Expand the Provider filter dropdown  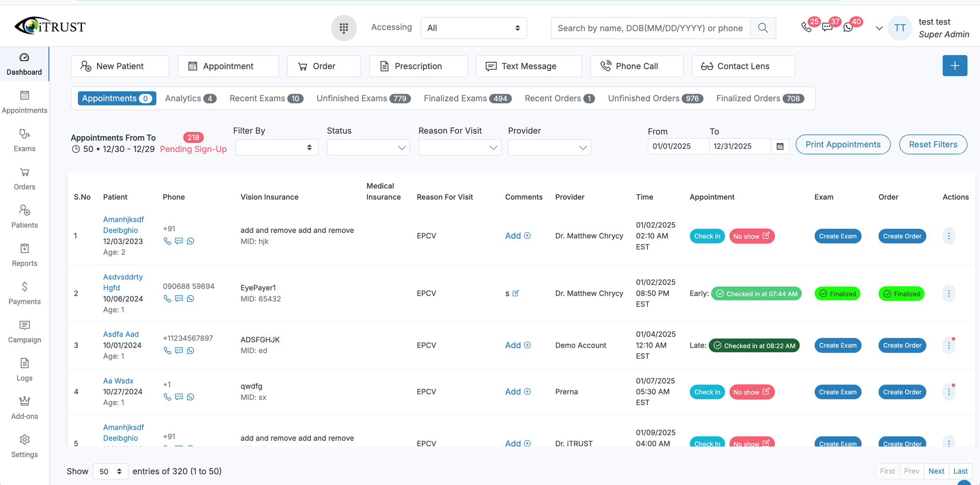tap(549, 148)
